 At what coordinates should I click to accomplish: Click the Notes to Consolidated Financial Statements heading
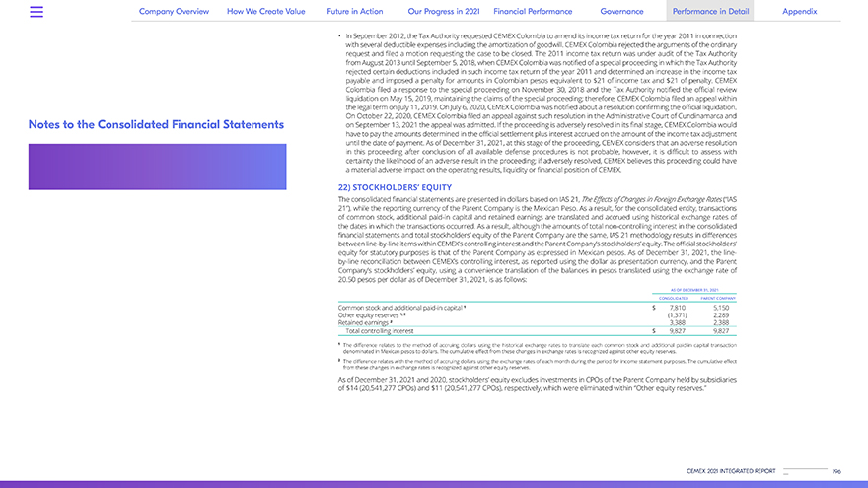click(156, 125)
